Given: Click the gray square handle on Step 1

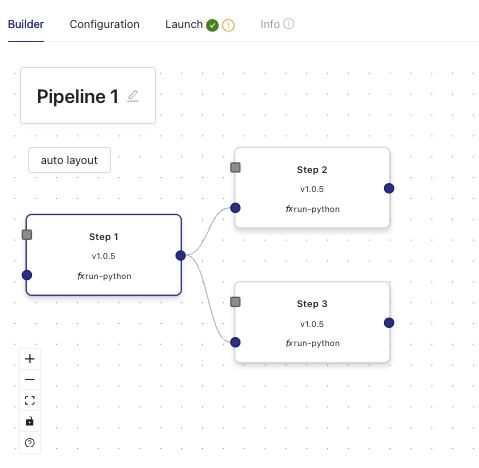Looking at the screenshot, I should (x=27, y=235).
